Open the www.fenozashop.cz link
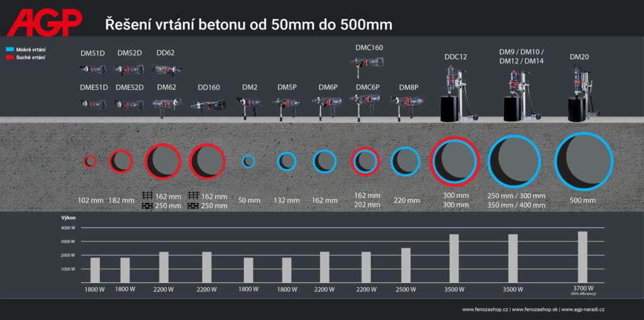The width and height of the screenshot is (644, 320). (486, 309)
